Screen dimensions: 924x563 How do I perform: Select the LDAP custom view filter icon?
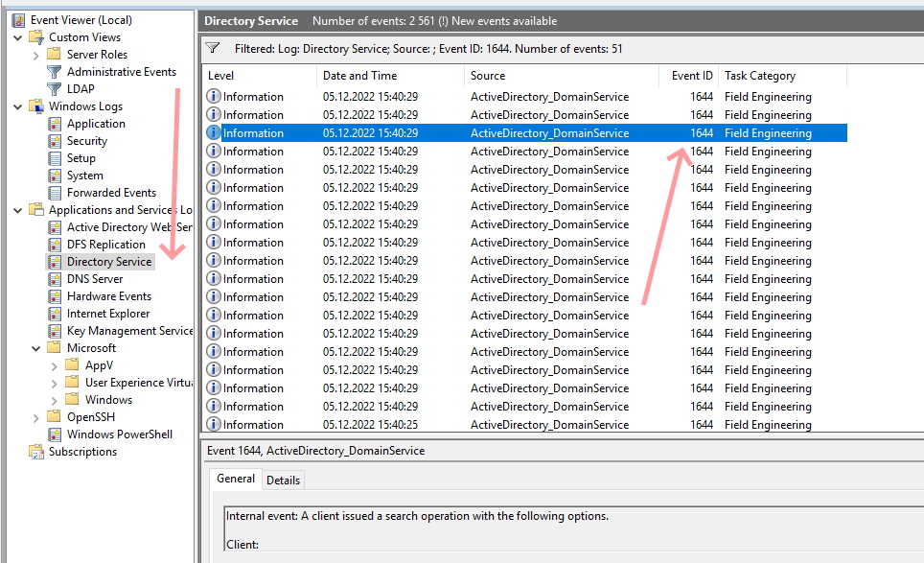pyautogui.click(x=55, y=89)
